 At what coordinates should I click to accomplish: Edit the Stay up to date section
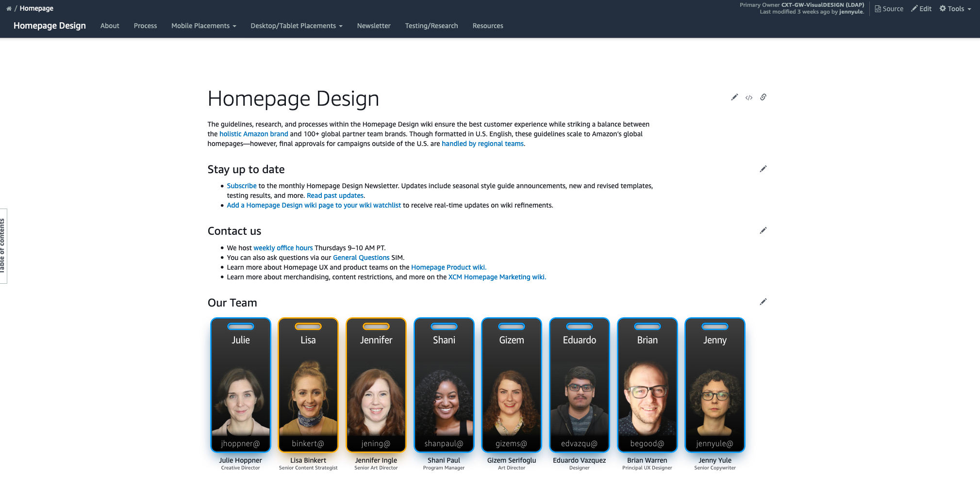(x=763, y=169)
